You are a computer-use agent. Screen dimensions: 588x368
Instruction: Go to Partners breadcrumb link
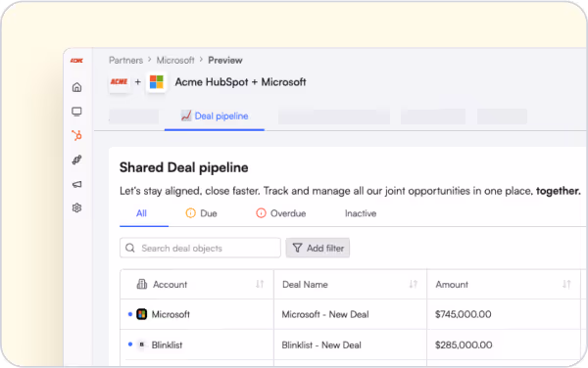click(126, 61)
